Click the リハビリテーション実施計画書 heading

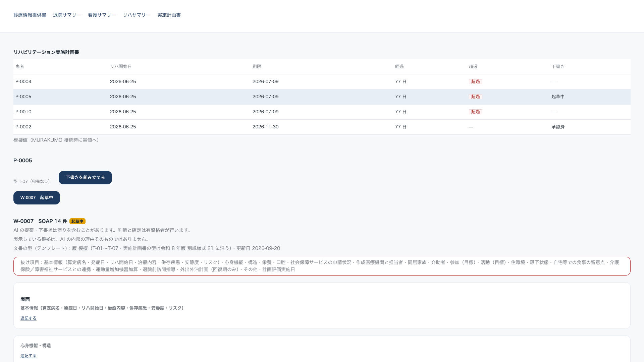click(46, 52)
